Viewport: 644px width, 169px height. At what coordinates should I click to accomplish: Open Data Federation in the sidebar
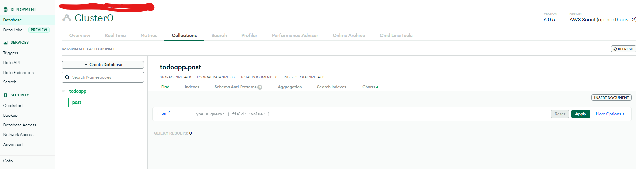[x=18, y=73]
